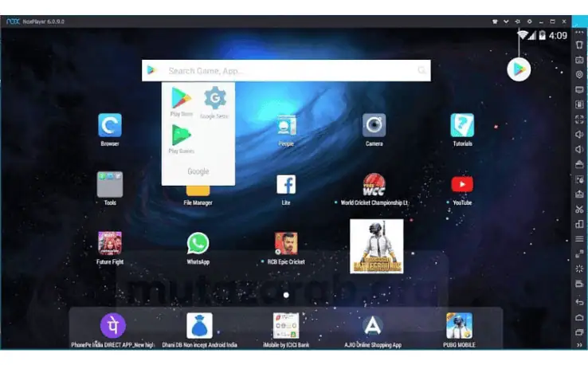Image resolution: width=588 pixels, height=365 pixels.
Task: Click the pin icon in title bar
Action: [x=518, y=22]
